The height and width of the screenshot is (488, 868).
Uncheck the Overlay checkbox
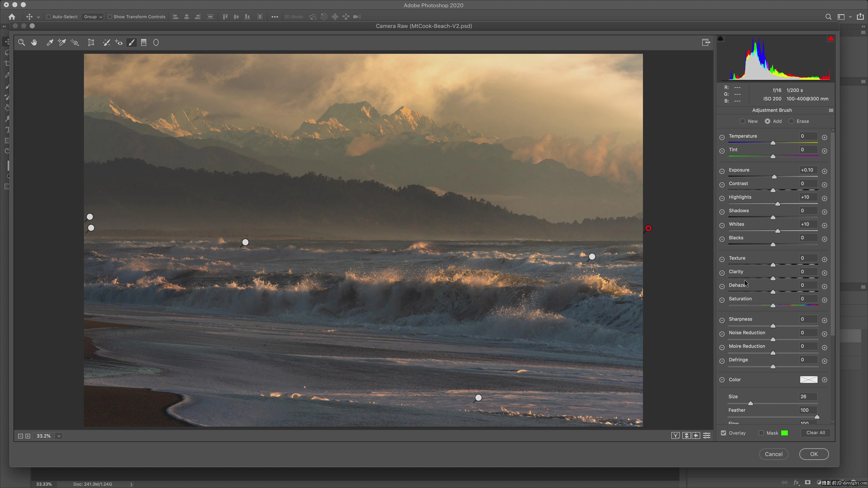point(723,433)
